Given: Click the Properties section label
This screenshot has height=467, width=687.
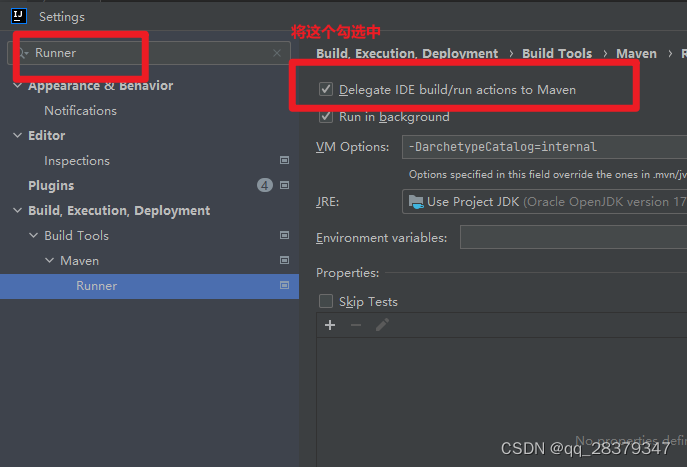Looking at the screenshot, I should coord(347,273).
